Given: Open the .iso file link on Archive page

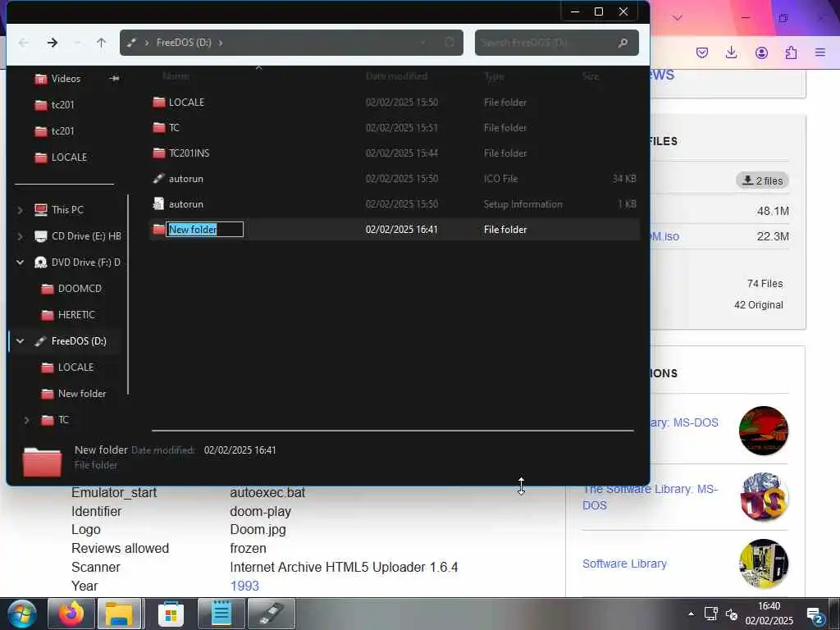Looking at the screenshot, I should [x=664, y=237].
